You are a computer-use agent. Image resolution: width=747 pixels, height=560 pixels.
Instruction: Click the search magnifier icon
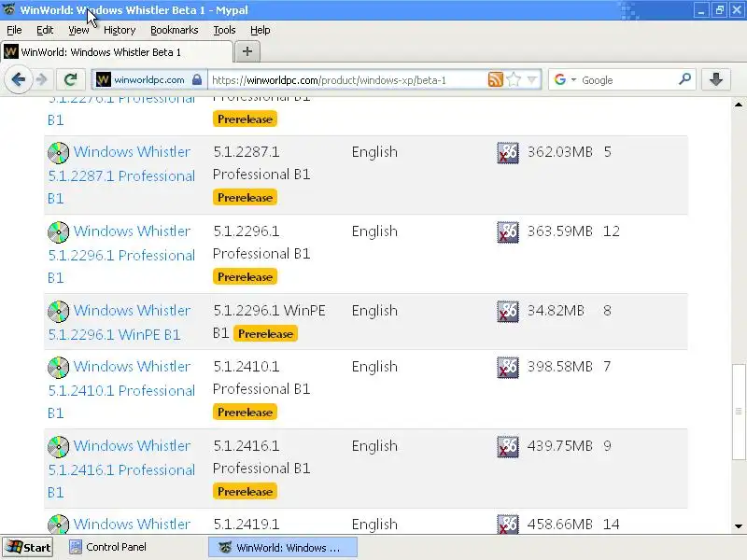coord(684,79)
